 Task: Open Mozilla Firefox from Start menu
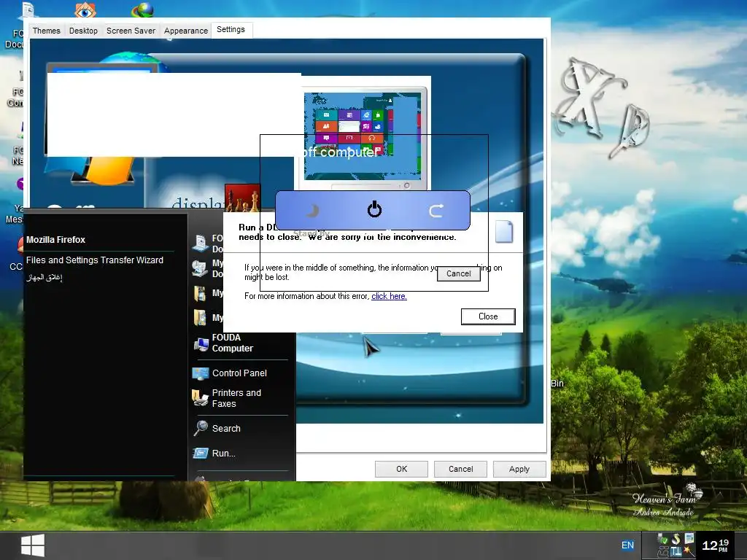[x=55, y=239]
